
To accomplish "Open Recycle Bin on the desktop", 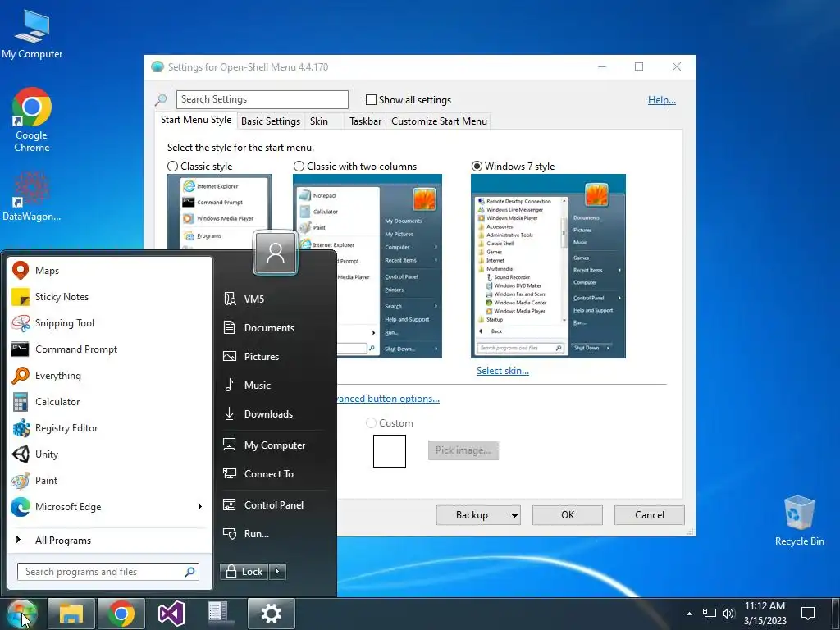I will [799, 521].
